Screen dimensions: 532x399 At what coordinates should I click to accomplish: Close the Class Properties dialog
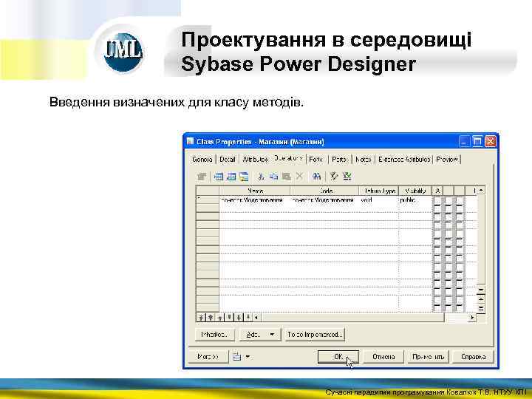click(490, 141)
